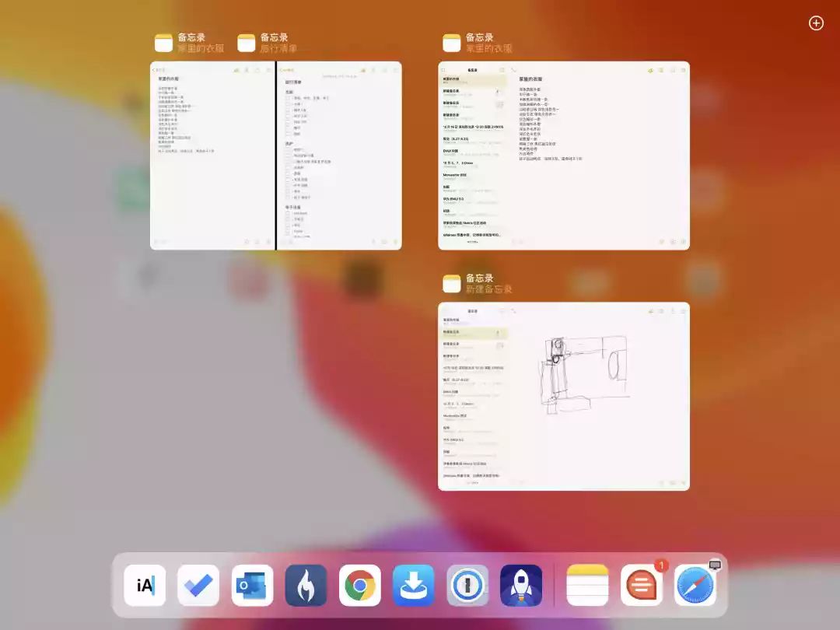Open the rocket icon app in the dock
Viewport: 840px width, 630px height.
(521, 585)
